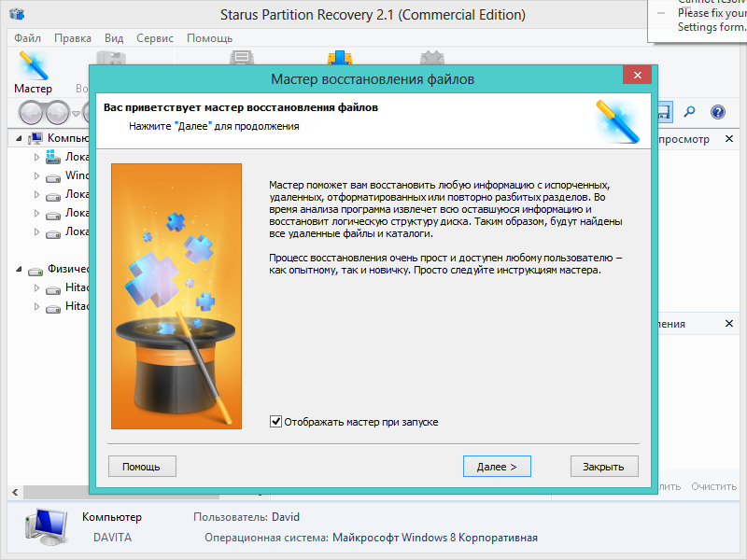This screenshot has width=747, height=560.
Task: Launch the Мастер wizard toolbar icon
Action: (33, 72)
